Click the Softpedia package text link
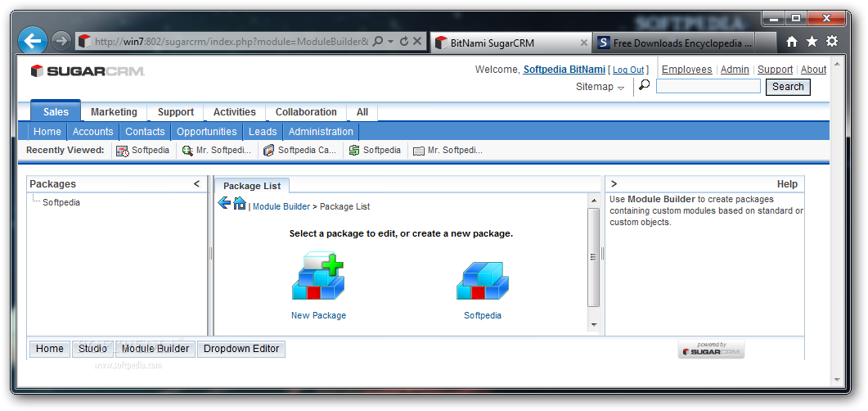Image resolution: width=868 pixels, height=411 pixels. (x=483, y=315)
